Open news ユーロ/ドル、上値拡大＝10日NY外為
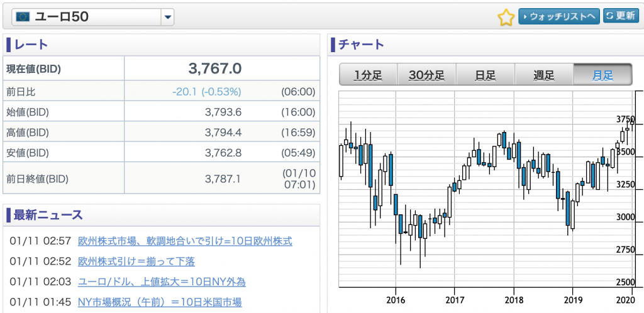This screenshot has height=313, width=644. tap(162, 282)
